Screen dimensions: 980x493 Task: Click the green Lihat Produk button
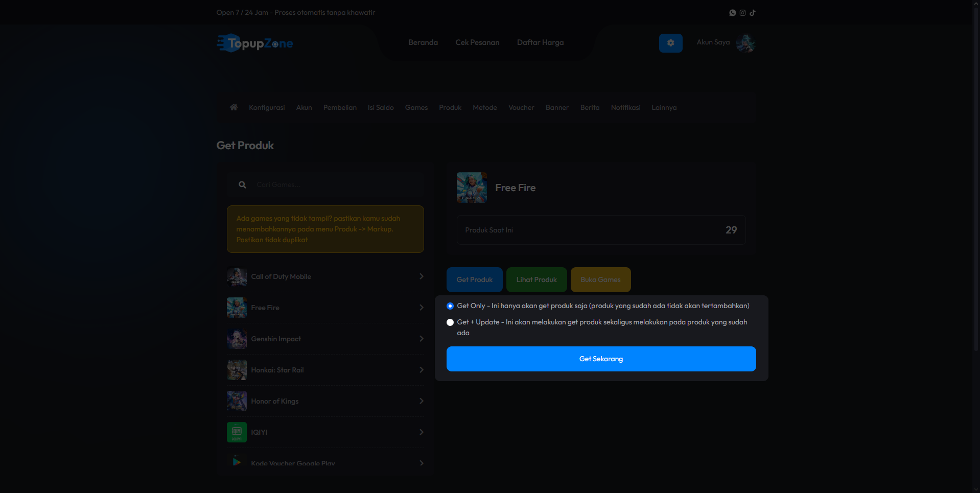point(536,280)
